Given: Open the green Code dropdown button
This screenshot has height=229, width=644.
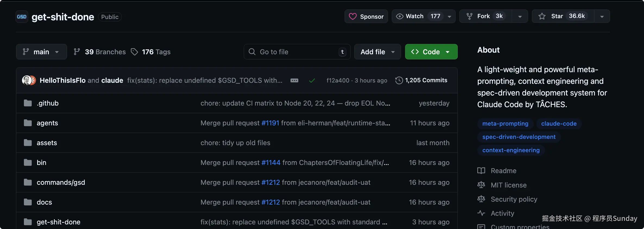Looking at the screenshot, I should click(431, 52).
